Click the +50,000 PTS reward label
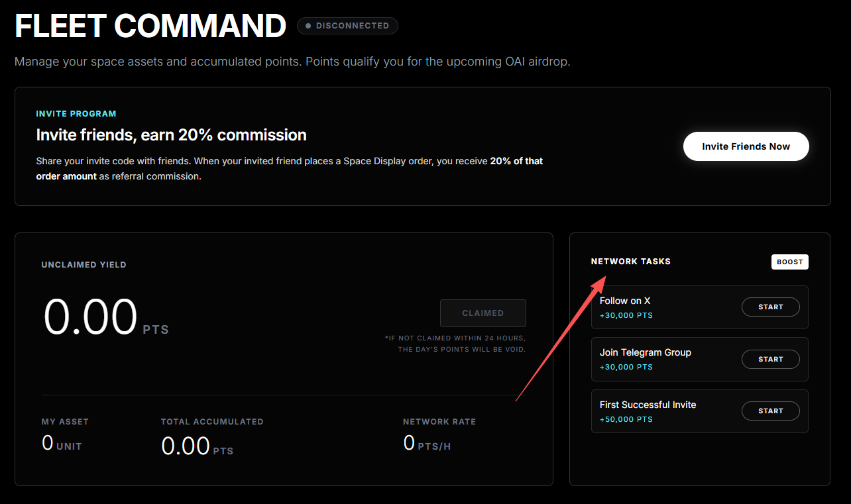 tap(626, 419)
